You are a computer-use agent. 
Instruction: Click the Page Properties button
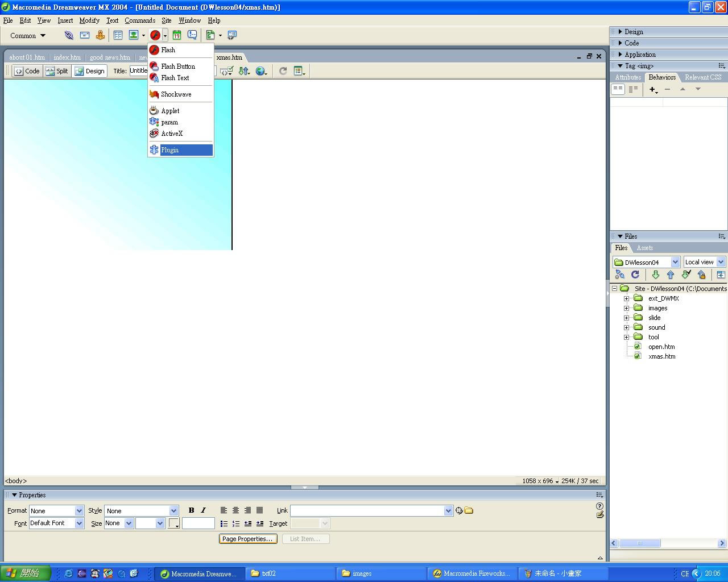click(x=248, y=539)
